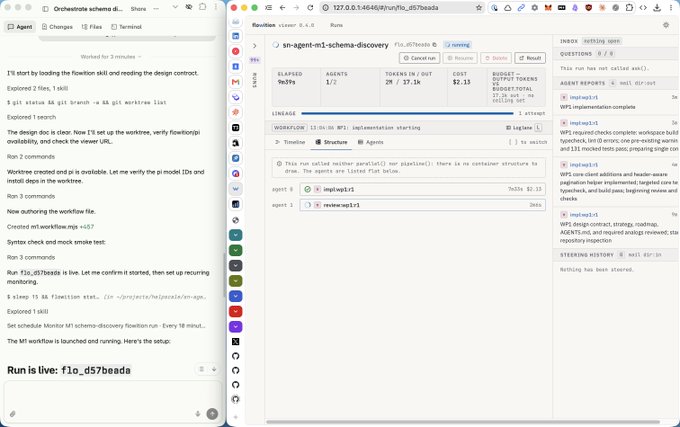The height and width of the screenshot is (427, 680).
Task: Click the "nothing open" inbox badge
Action: (x=602, y=41)
